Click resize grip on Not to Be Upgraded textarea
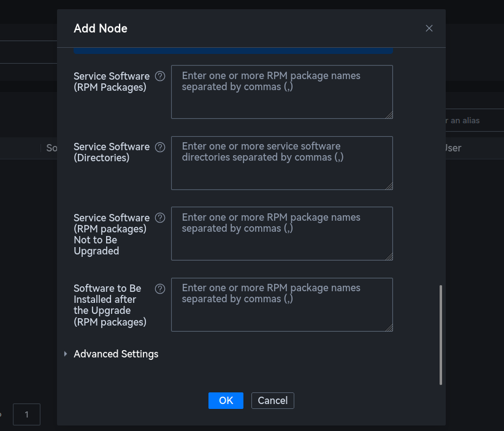 389,256
